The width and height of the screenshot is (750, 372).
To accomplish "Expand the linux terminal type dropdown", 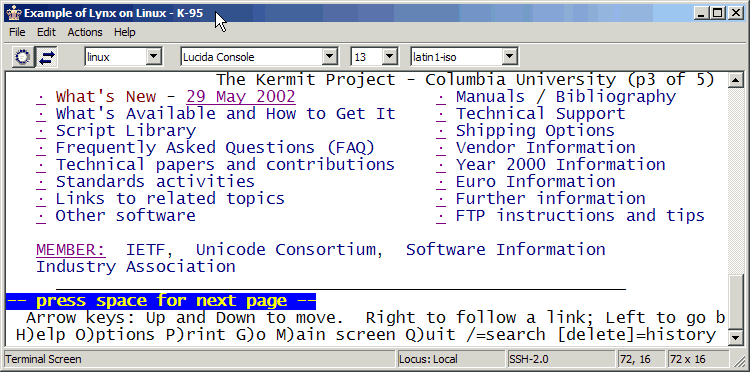I will coord(153,57).
